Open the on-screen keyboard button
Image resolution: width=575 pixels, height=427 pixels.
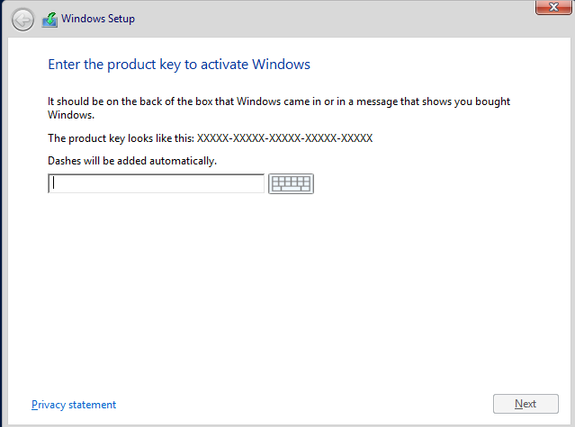click(291, 183)
